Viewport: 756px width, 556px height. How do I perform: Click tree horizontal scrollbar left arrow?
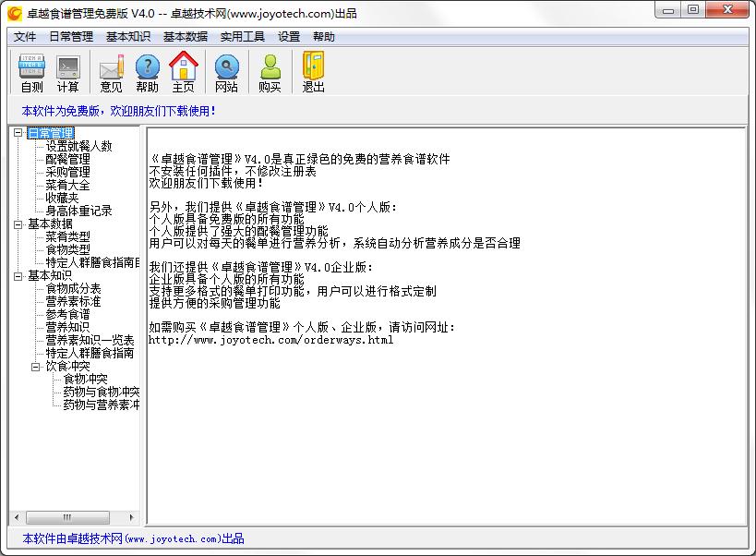[17, 517]
